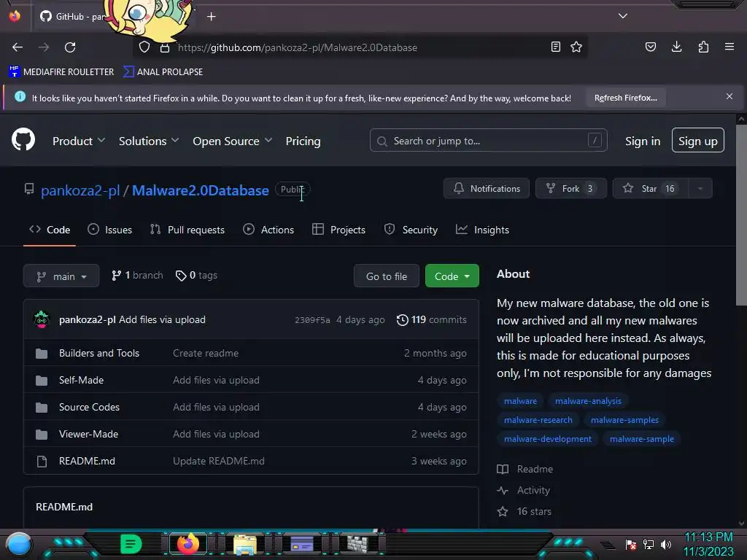Expand the Open Source menu
Viewport: 747px width, 560px height.
[233, 141]
